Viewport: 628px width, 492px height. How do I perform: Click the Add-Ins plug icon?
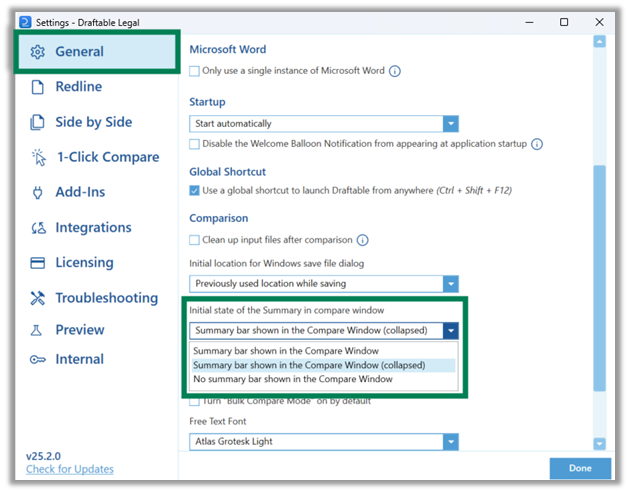tap(38, 192)
